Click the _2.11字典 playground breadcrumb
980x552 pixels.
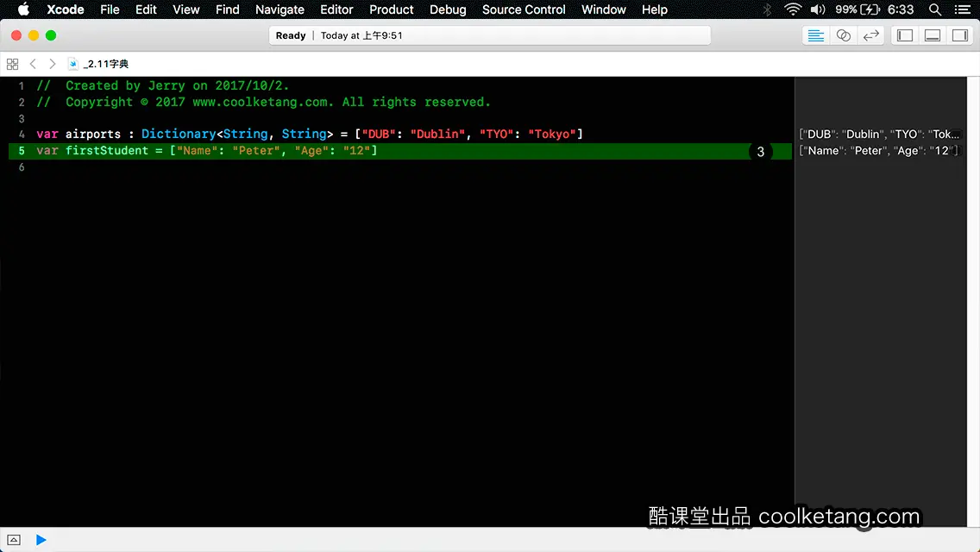[x=105, y=64]
